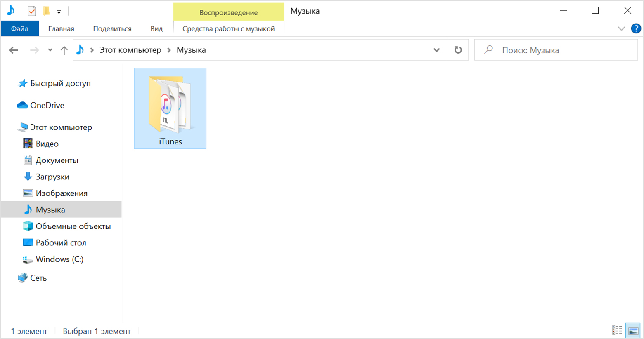Image resolution: width=644 pixels, height=339 pixels.
Task: Open the Файл menu
Action: point(20,28)
